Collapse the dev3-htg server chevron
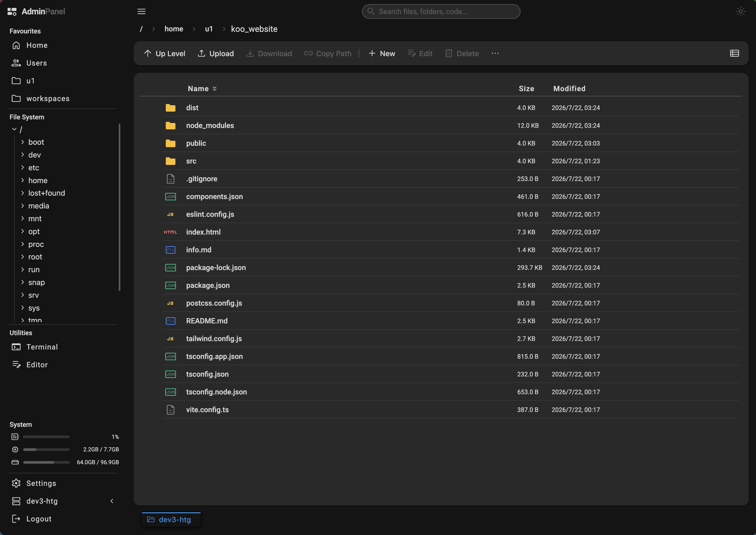756x535 pixels. pos(112,501)
